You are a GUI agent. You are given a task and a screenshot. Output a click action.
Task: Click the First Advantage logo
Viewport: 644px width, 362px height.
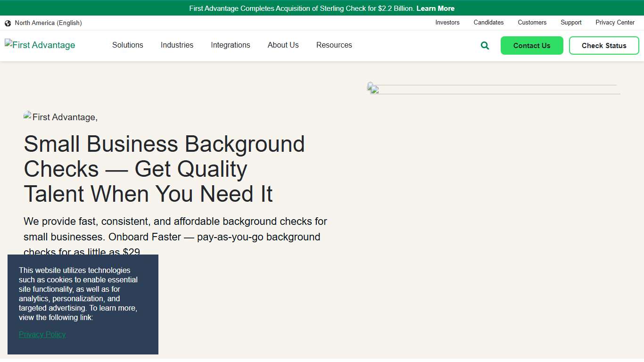tap(40, 45)
